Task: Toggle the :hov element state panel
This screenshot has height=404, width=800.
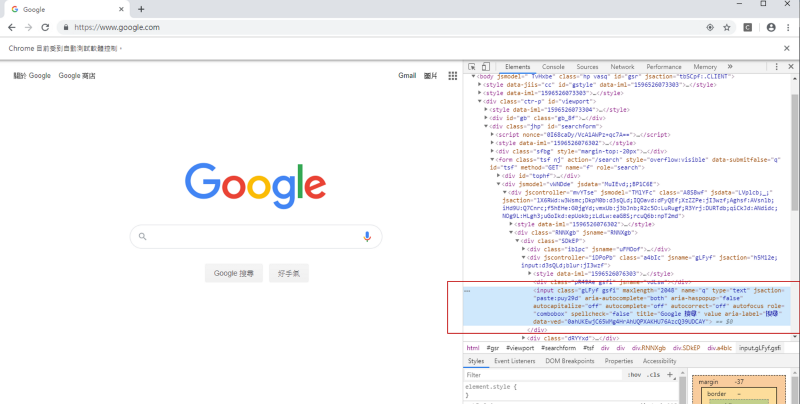Action: (x=634, y=375)
